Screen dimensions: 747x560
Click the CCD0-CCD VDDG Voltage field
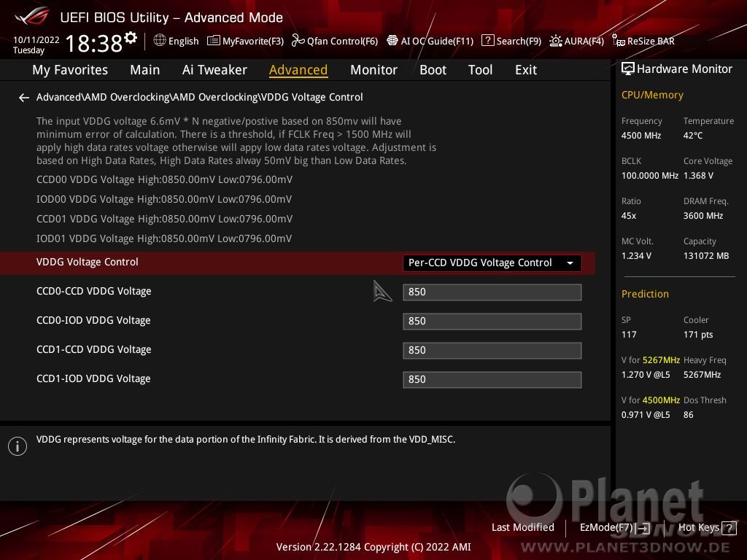click(492, 292)
